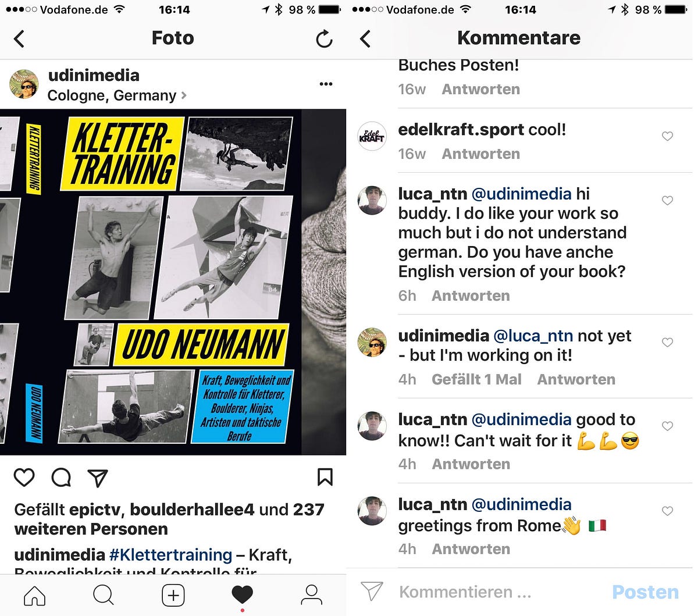Go back from the Kommentare screen

point(365,39)
